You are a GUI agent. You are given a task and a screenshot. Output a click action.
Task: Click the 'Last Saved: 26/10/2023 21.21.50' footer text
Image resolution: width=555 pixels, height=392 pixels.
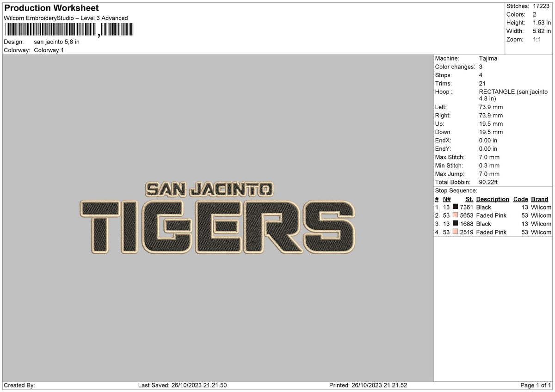point(182,385)
